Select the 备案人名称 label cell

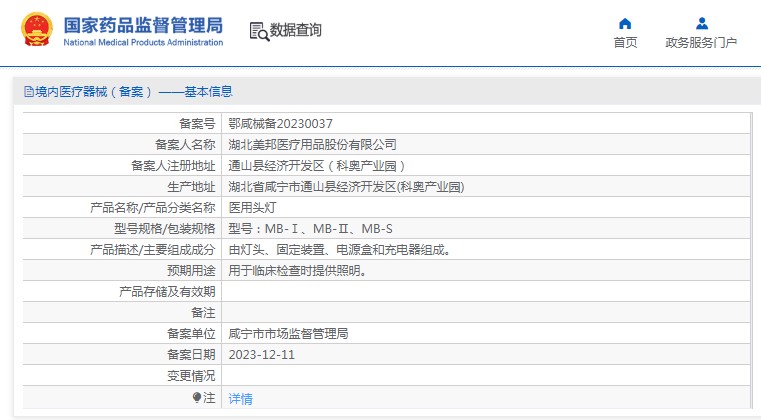click(185, 144)
